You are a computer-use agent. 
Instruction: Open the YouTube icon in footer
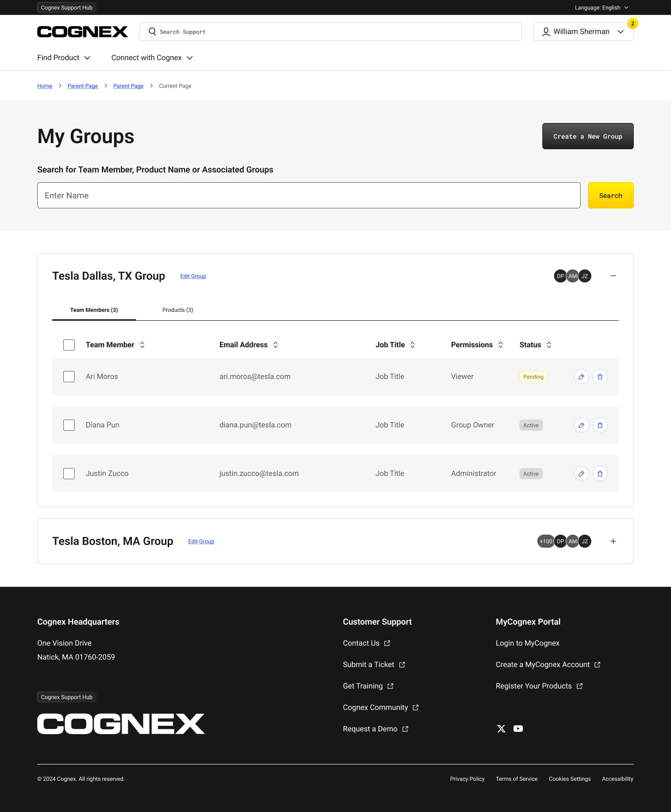pyautogui.click(x=518, y=729)
